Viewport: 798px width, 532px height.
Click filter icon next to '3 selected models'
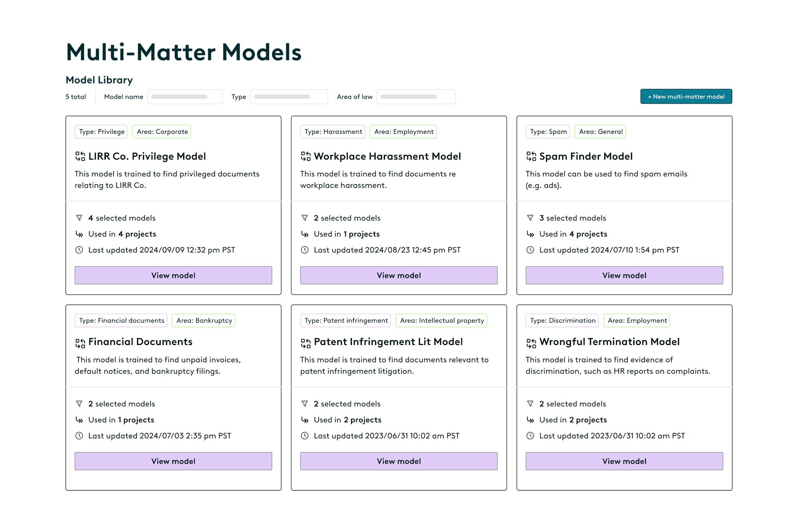(530, 218)
